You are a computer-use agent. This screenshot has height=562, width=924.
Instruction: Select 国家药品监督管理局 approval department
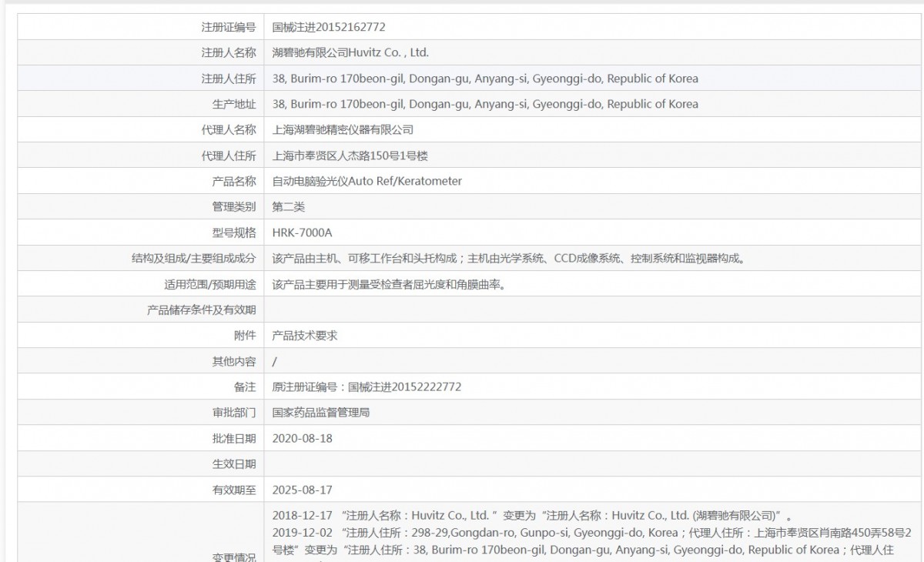click(322, 413)
